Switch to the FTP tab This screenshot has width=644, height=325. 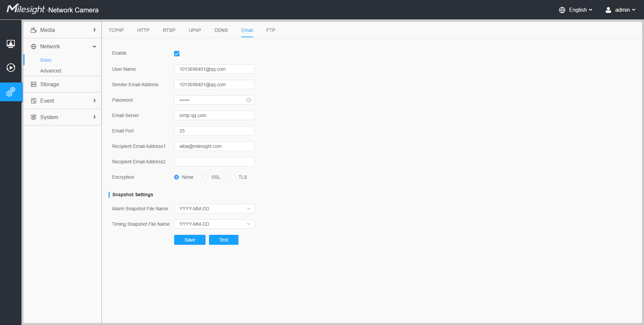pos(271,30)
